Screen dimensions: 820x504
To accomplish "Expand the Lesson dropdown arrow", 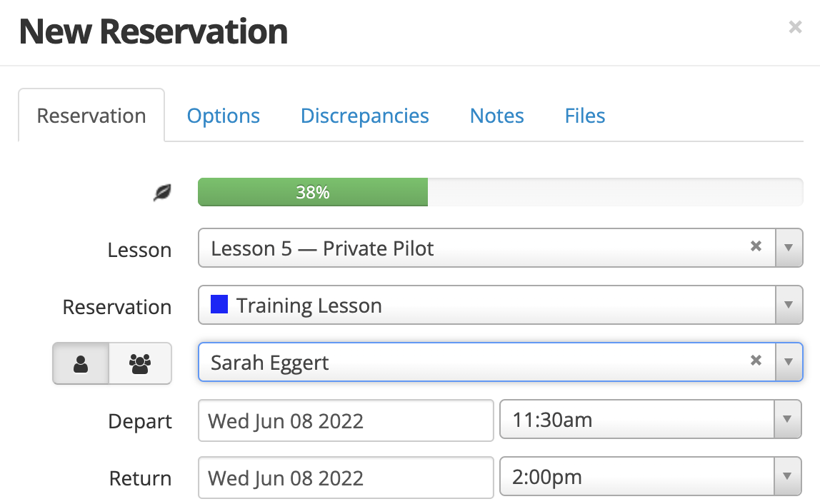I will point(789,248).
